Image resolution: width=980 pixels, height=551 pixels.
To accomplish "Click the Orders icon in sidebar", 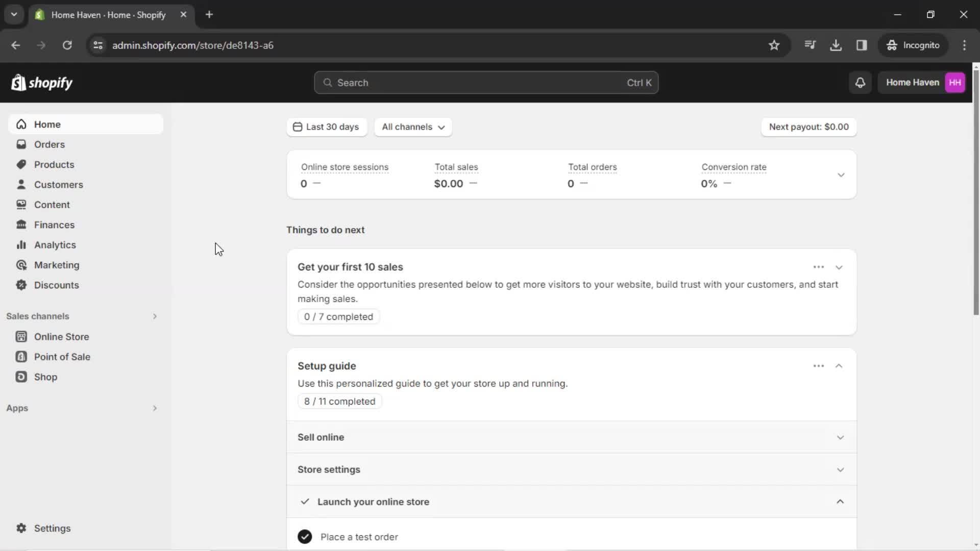I will click(21, 144).
